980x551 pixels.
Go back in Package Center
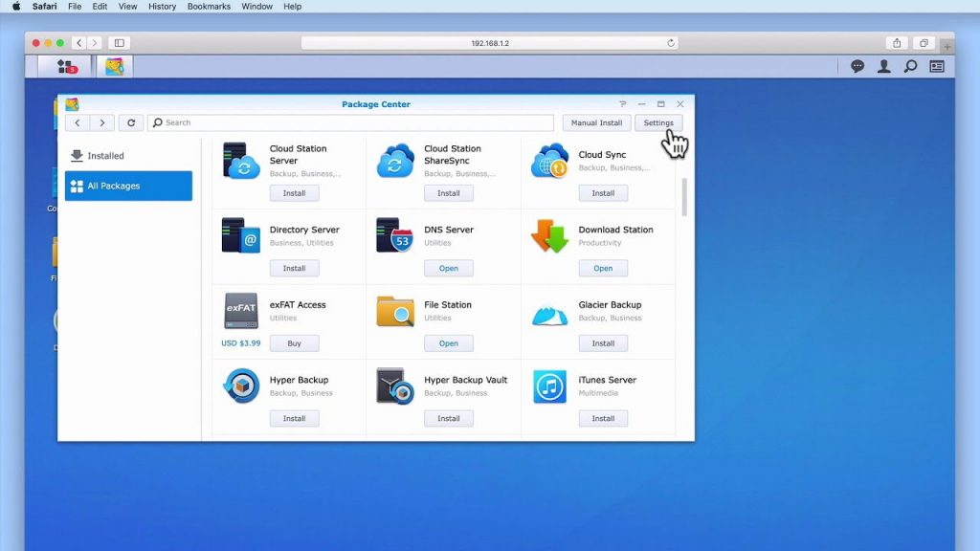pyautogui.click(x=78, y=122)
